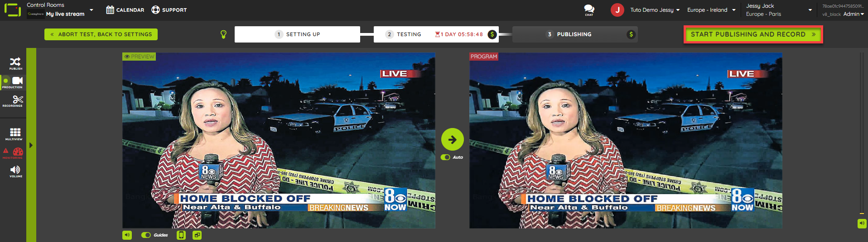This screenshot has height=242, width=868.
Task: Open the Europe - Ireland region dropdown
Action: click(x=711, y=10)
